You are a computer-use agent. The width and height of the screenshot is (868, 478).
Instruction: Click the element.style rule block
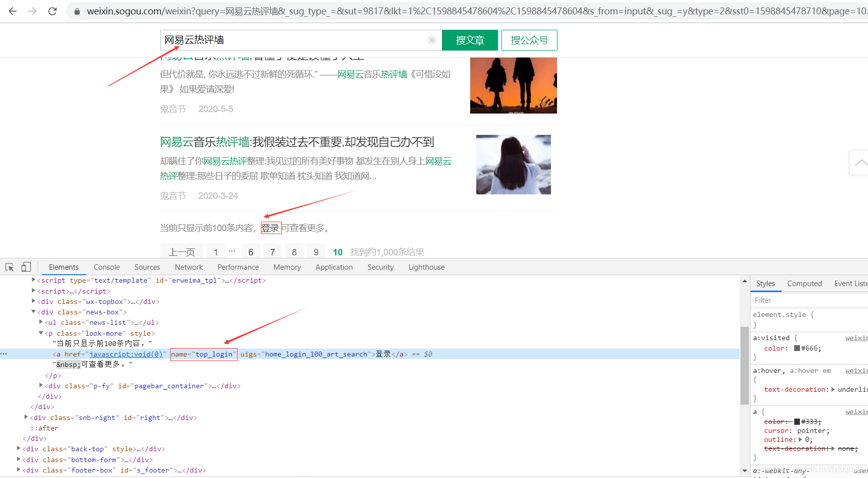[x=809, y=320]
